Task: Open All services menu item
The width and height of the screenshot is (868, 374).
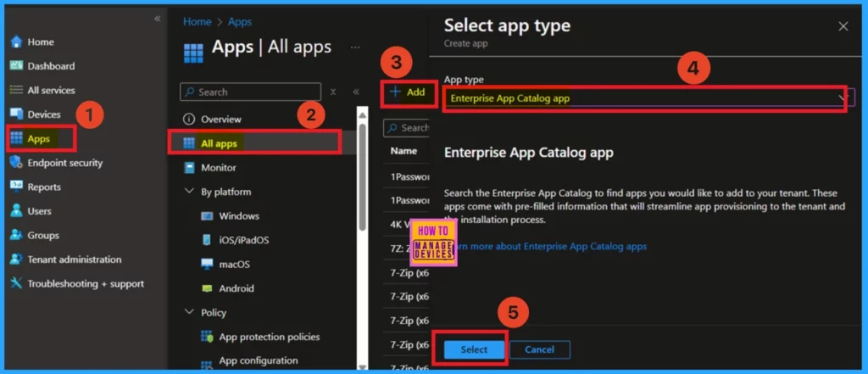Action: [52, 90]
